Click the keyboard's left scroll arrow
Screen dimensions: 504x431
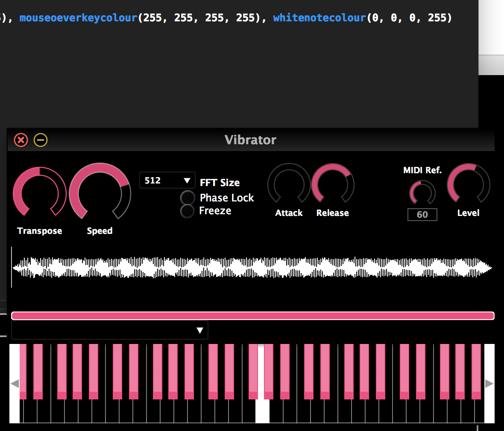[15, 384]
